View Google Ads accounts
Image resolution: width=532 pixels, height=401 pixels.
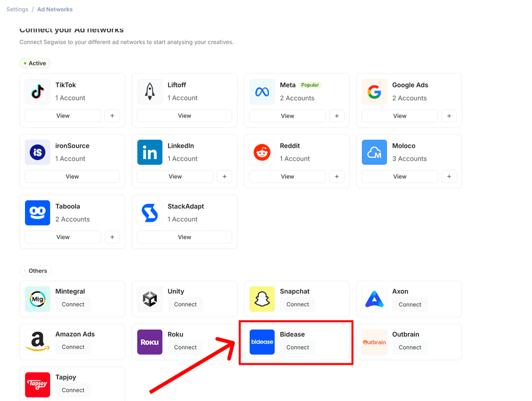[x=400, y=116]
